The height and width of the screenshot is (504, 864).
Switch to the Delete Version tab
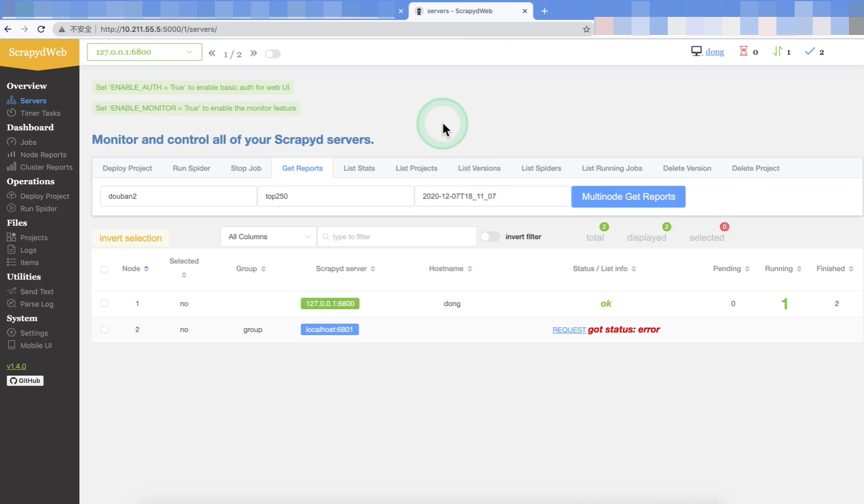coord(687,168)
